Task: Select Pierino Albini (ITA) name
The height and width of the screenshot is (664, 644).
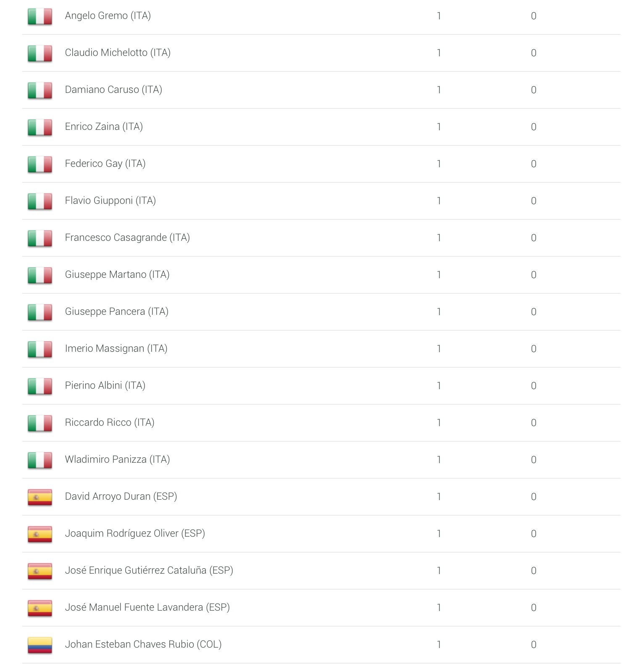Action: click(x=105, y=385)
